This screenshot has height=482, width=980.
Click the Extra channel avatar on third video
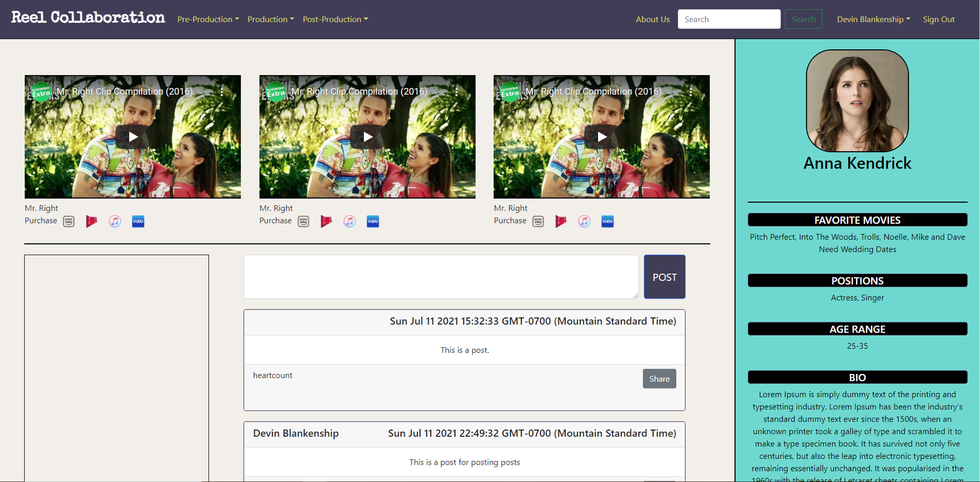510,92
